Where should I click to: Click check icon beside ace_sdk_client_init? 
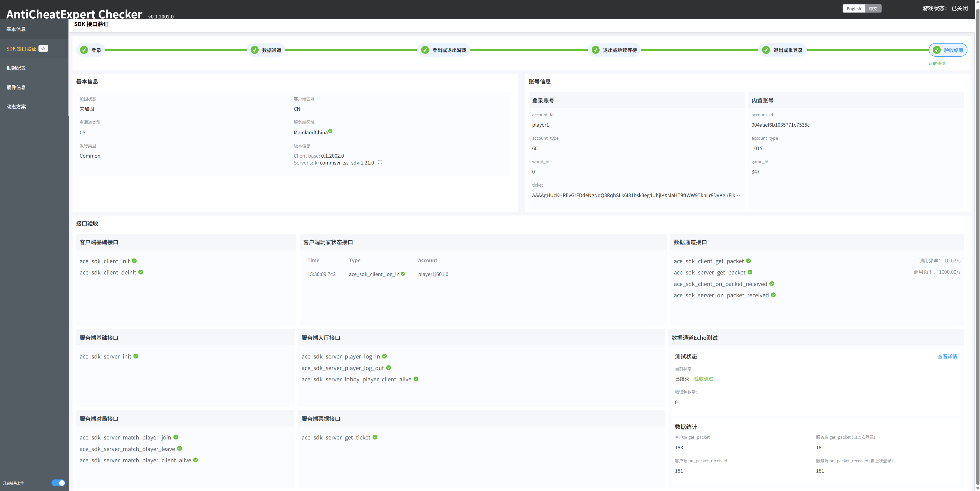point(134,261)
